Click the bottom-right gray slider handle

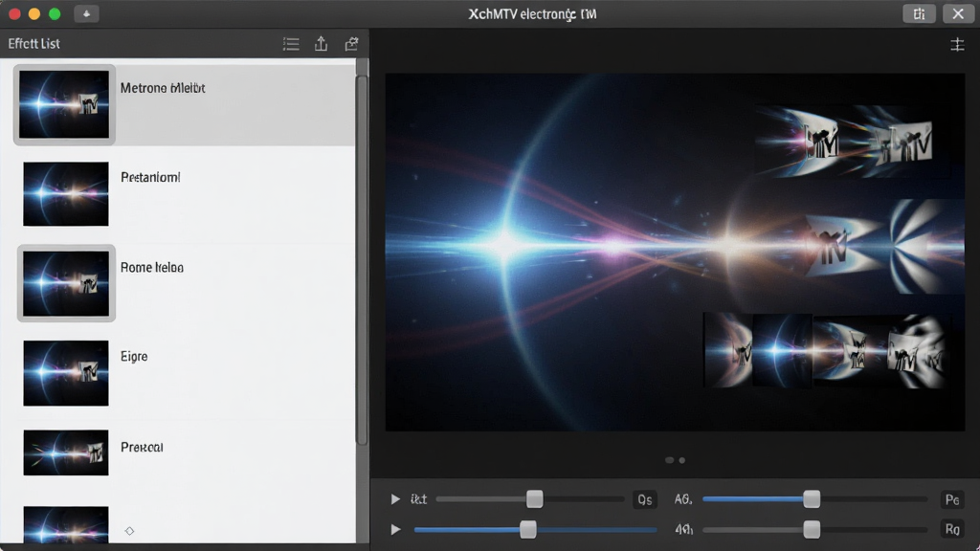click(x=812, y=530)
